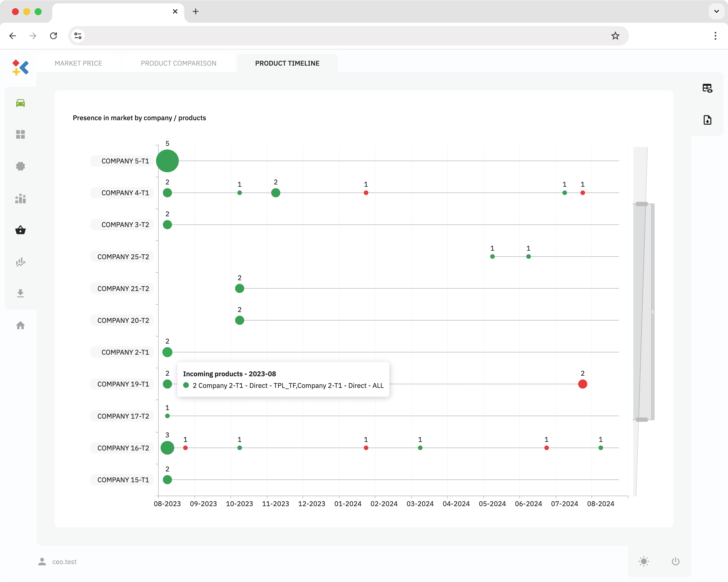Click Company 16-T2 large green bubble
This screenshot has height=582, width=728.
point(167,448)
